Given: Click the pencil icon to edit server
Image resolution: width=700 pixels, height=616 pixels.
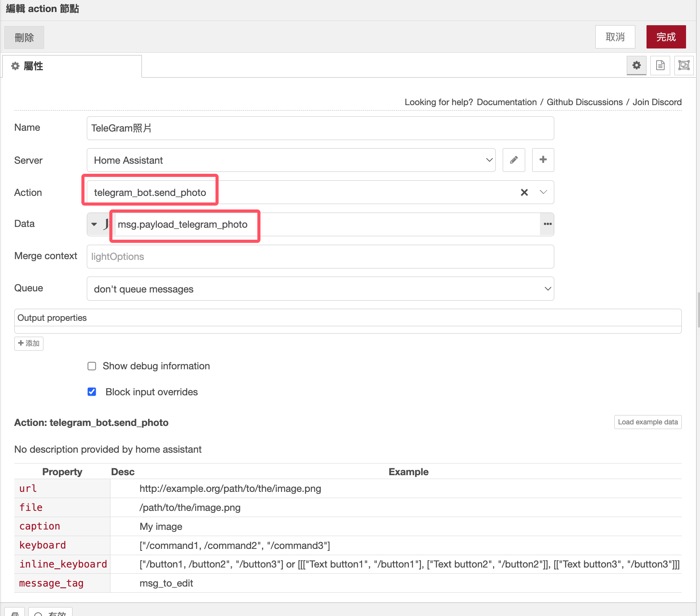Looking at the screenshot, I should coord(514,160).
